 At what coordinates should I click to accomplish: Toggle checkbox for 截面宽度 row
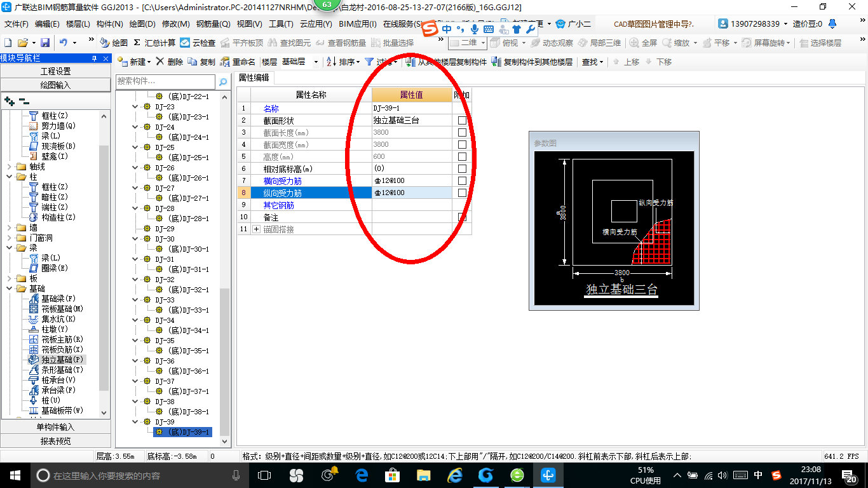[462, 145]
